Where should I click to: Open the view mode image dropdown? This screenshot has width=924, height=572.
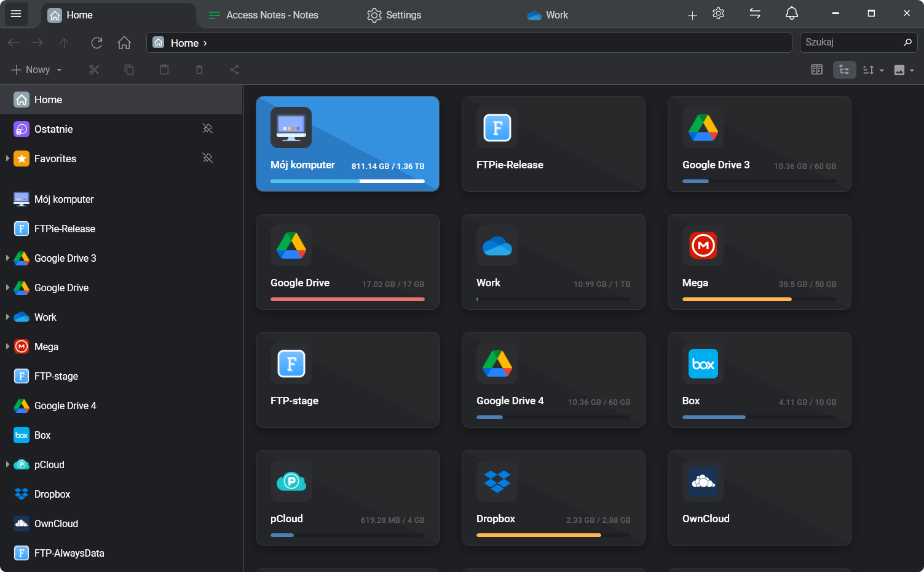tap(904, 69)
